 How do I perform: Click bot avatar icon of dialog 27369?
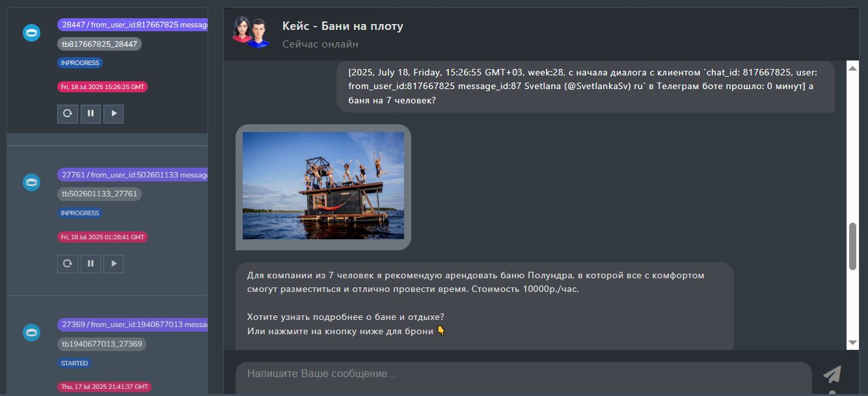pyautogui.click(x=31, y=333)
